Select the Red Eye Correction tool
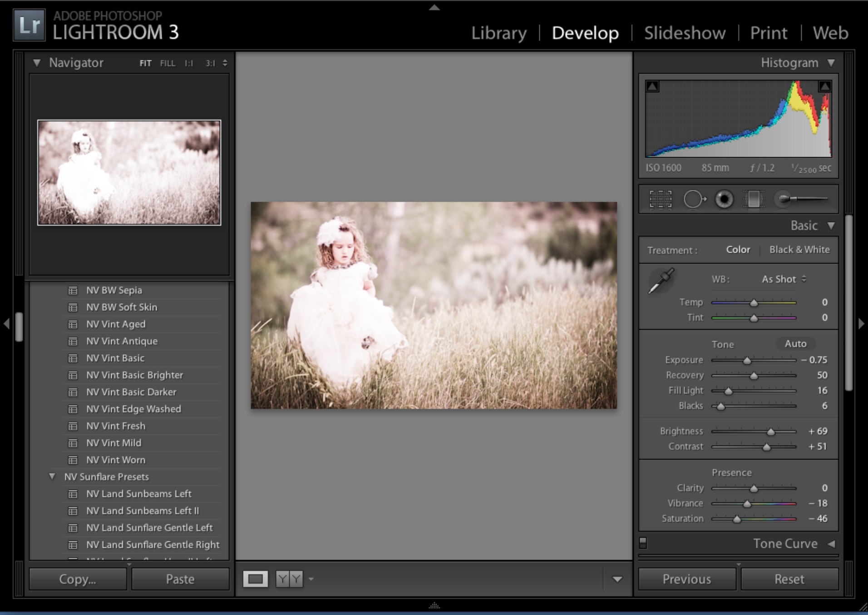 coord(724,199)
